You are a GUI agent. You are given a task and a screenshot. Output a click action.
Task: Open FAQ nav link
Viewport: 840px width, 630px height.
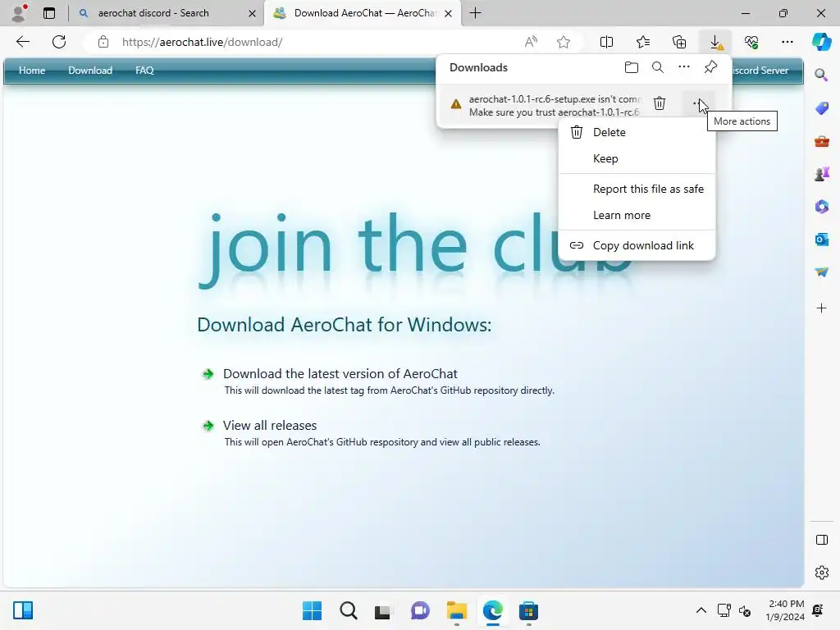(x=144, y=71)
